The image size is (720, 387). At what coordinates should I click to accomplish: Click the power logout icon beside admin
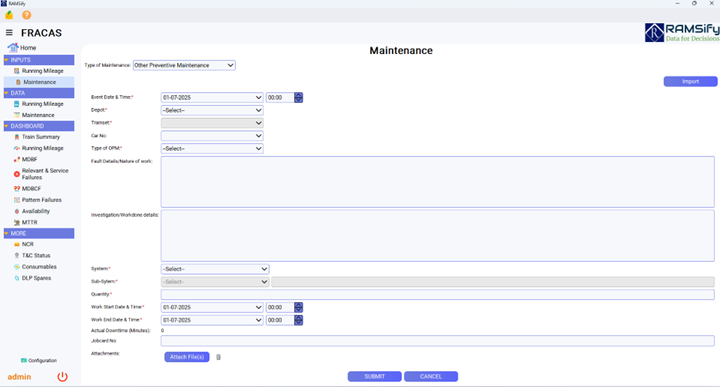(62, 377)
